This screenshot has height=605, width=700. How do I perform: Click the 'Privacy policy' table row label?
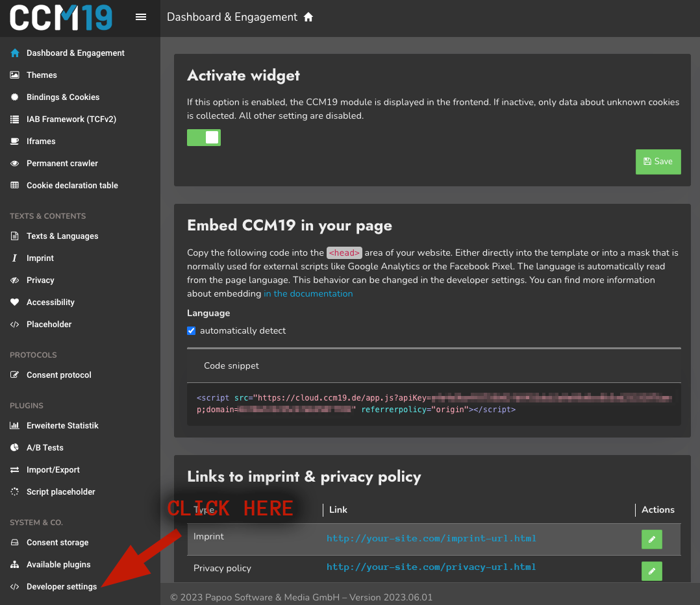[222, 568]
